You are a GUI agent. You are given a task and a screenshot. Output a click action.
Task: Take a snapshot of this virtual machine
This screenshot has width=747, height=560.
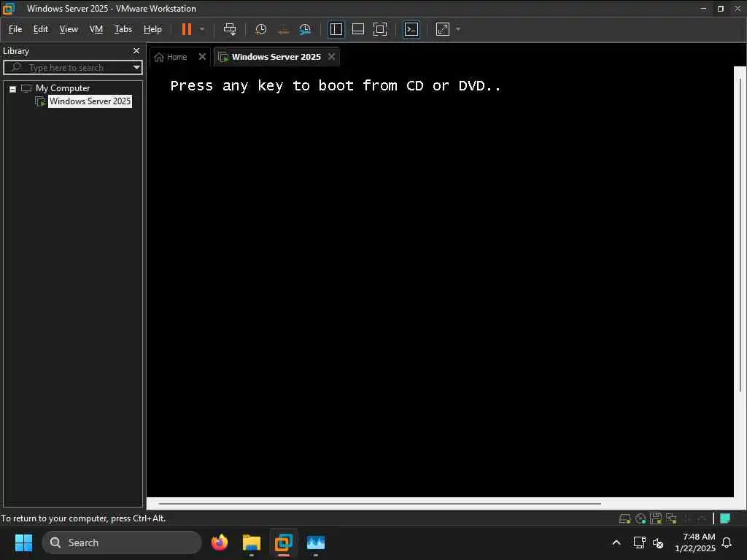(260, 29)
